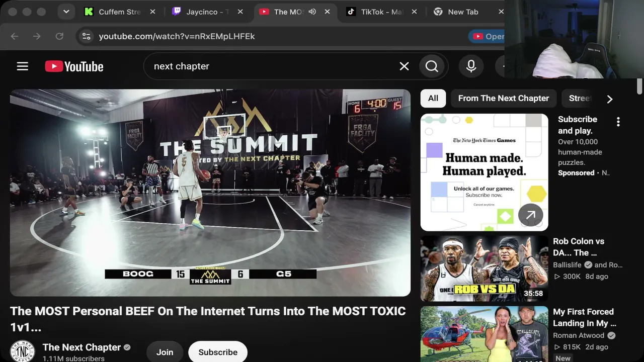Open The Next Chapter channel name link

[x=82, y=347]
